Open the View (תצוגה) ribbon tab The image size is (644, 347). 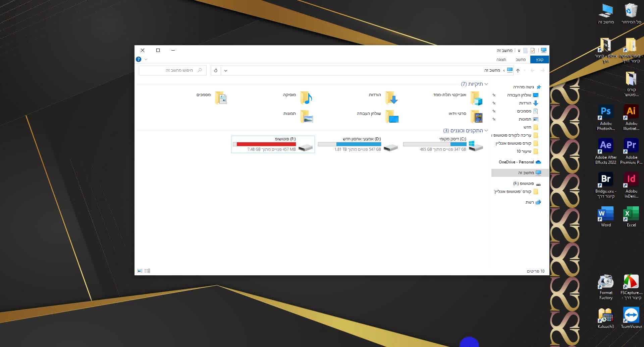[501, 60]
